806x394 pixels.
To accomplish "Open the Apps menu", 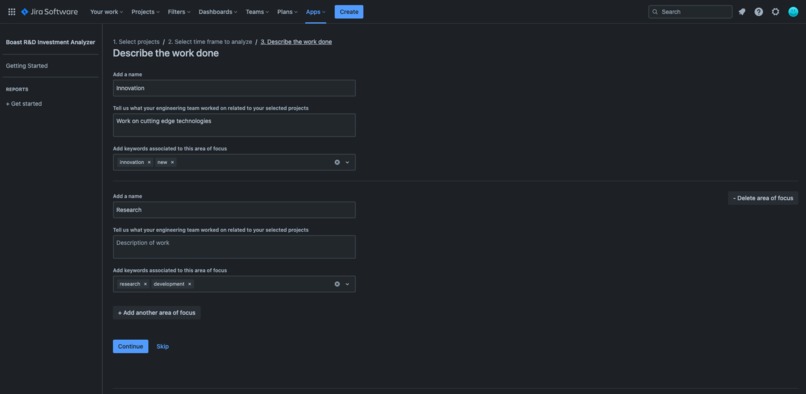I will pos(316,12).
